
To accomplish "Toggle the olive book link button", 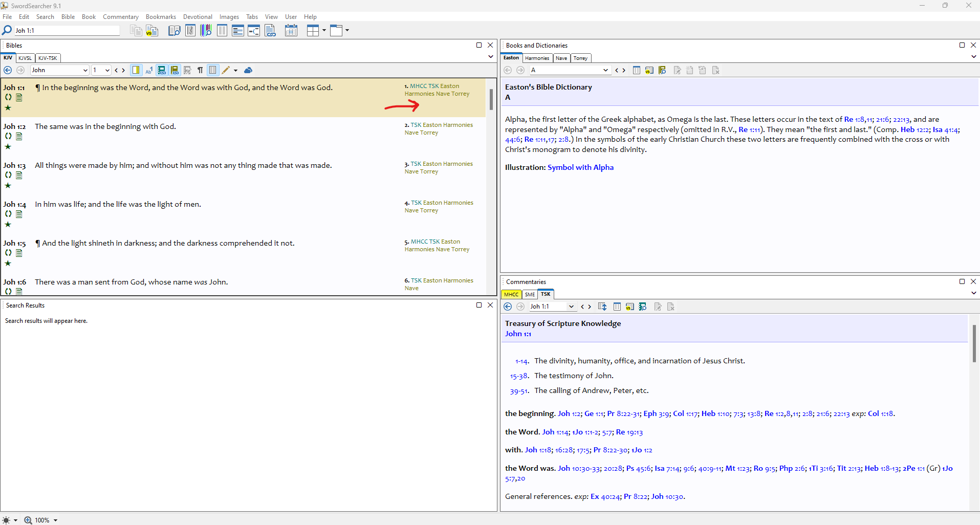I will click(x=175, y=70).
